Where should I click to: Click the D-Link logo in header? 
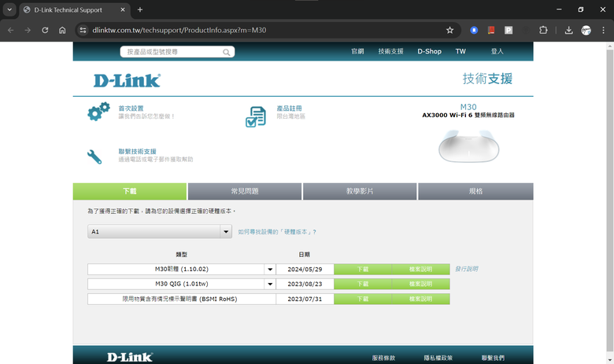127,80
